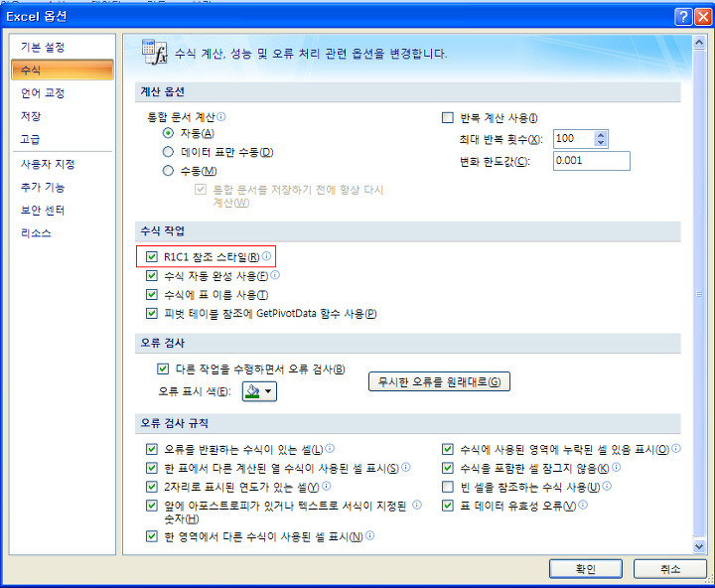The image size is (715, 588).
Task: Click info icon beside 수식에 사용된 영역에 누락된 셀
Action: pyautogui.click(x=676, y=448)
